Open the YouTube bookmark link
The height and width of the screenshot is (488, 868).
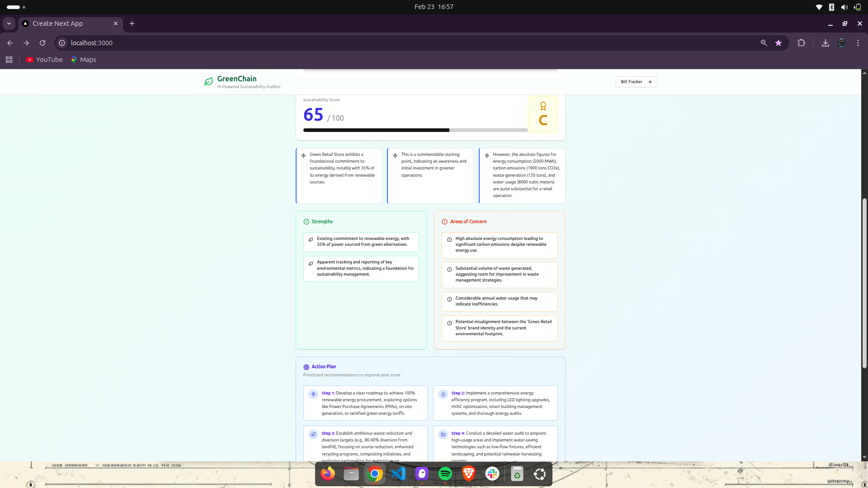click(44, 60)
